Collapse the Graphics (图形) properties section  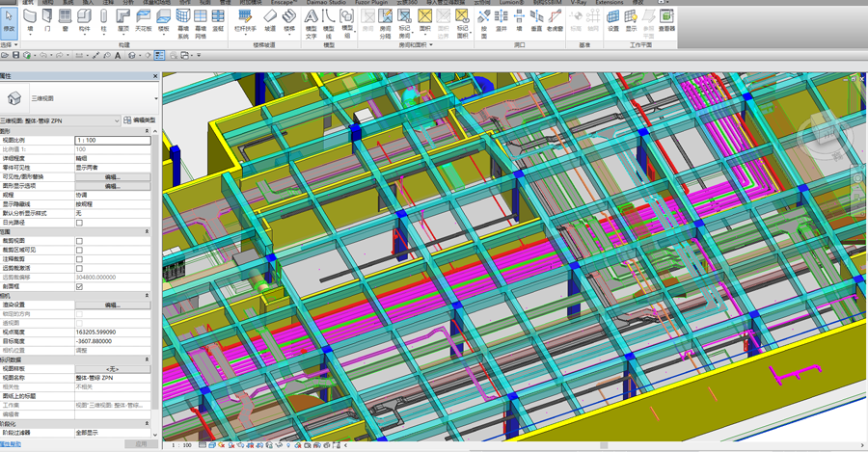(x=148, y=131)
